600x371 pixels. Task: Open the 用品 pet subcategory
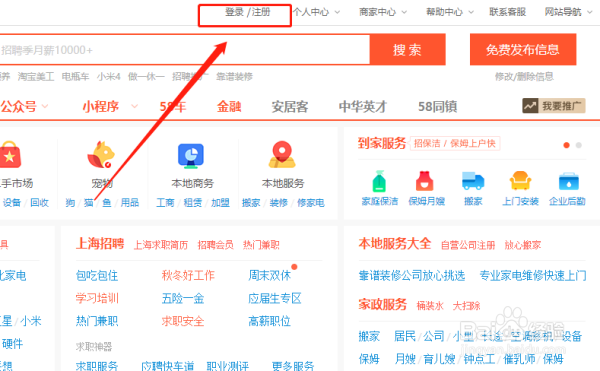[130, 202]
